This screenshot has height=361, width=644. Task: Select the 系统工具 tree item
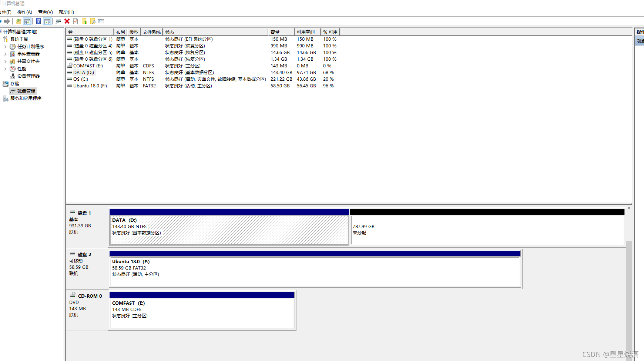pyautogui.click(x=19, y=39)
